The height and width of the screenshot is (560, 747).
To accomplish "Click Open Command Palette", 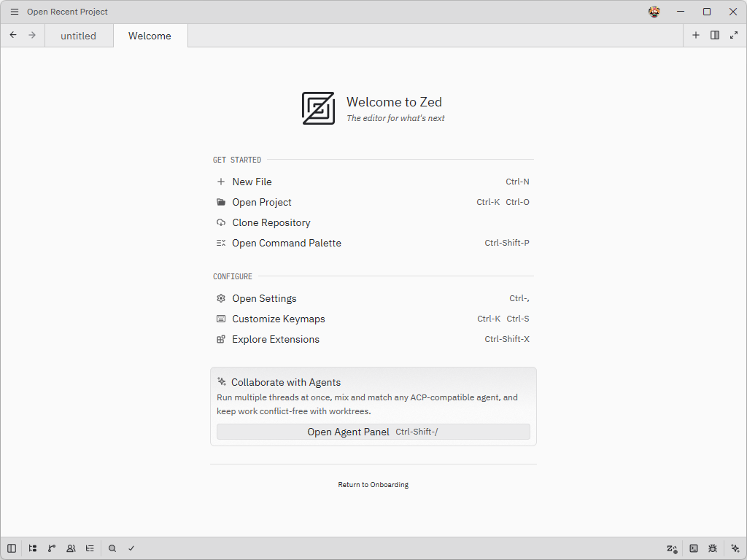I will click(x=373, y=244).
